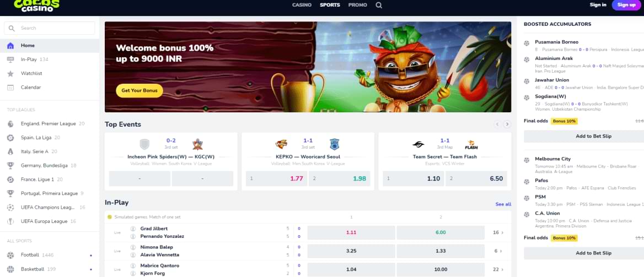Open Watchlist via the star icon
This screenshot has height=277, width=644.
[x=10, y=73]
